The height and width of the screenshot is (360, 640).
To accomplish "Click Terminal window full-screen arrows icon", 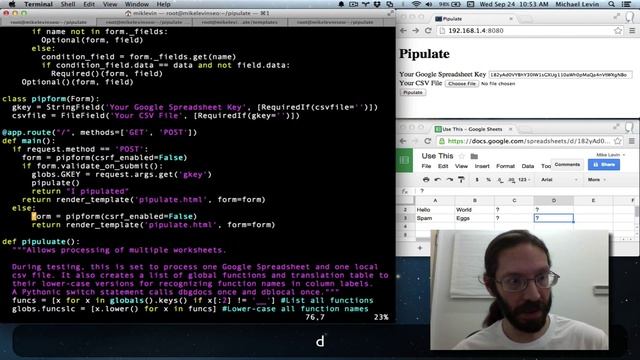I will coord(390,13).
